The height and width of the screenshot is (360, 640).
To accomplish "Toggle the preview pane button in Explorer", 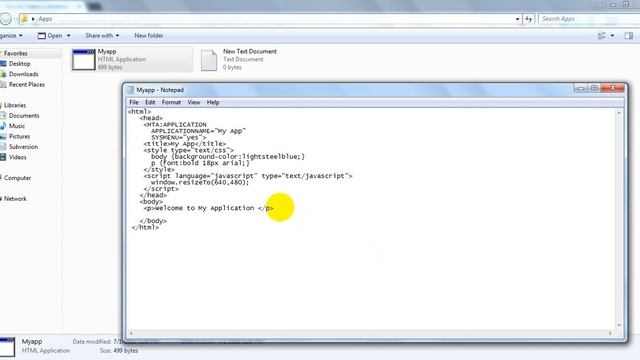I will [629, 36].
